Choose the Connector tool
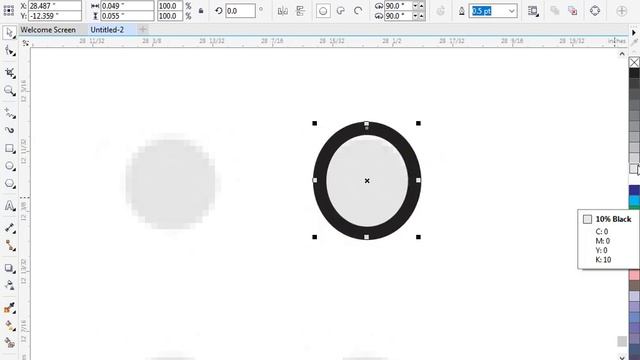The height and width of the screenshot is (360, 640). (x=9, y=246)
